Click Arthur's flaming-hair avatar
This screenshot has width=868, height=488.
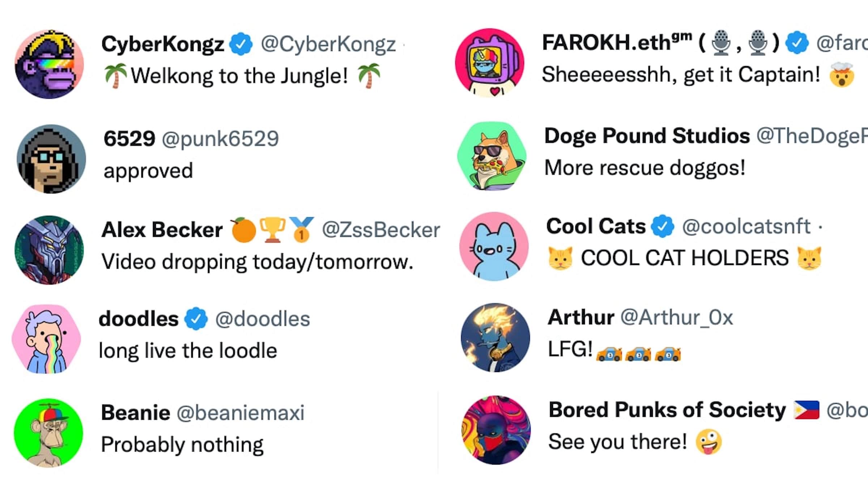click(495, 338)
